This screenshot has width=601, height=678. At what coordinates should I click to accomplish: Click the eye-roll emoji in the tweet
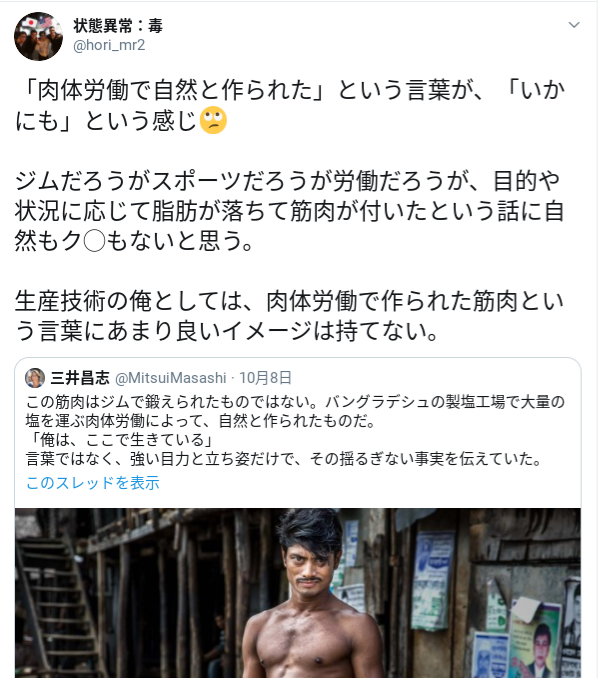point(212,122)
